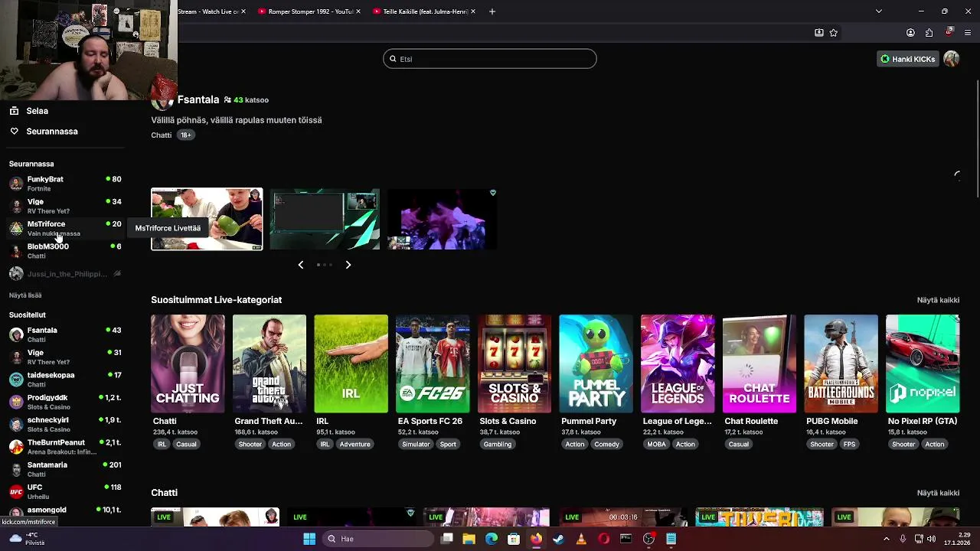
Task: Go to previous featured stream slide
Action: click(301, 265)
